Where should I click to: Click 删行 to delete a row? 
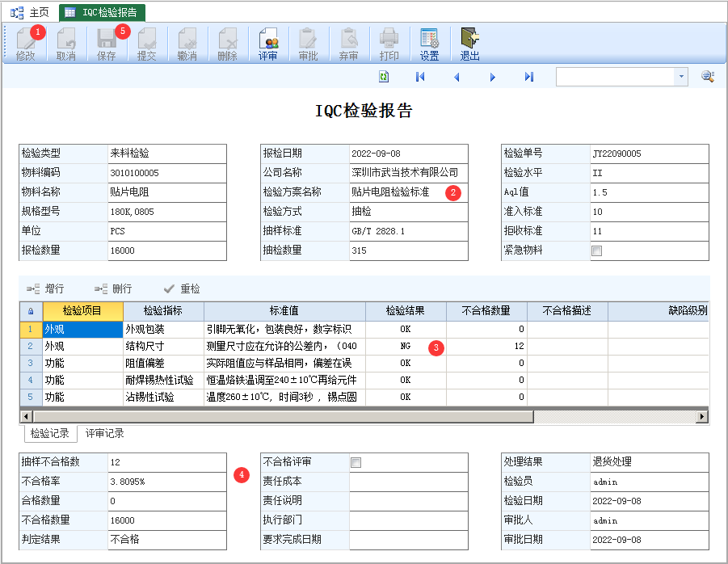tap(113, 288)
